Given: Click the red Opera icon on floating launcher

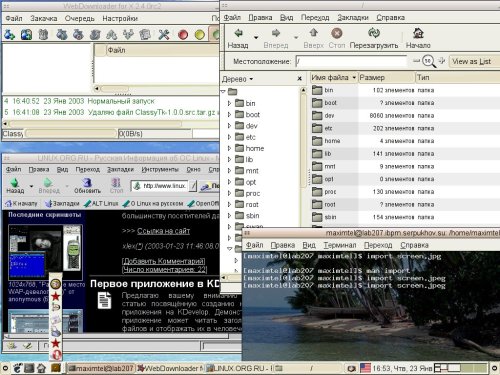Looking at the screenshot, I should pos(56,354).
